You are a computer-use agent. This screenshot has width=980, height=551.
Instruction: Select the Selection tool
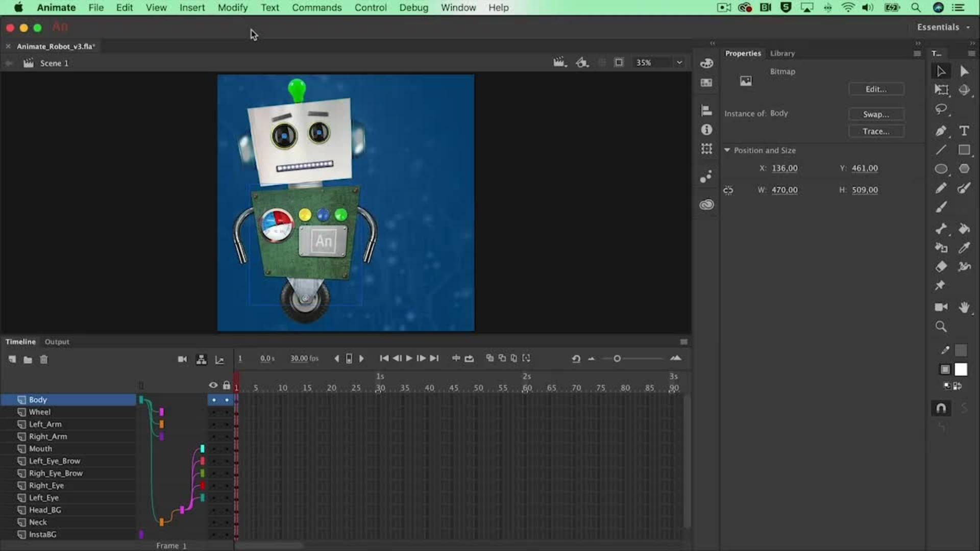(x=941, y=71)
